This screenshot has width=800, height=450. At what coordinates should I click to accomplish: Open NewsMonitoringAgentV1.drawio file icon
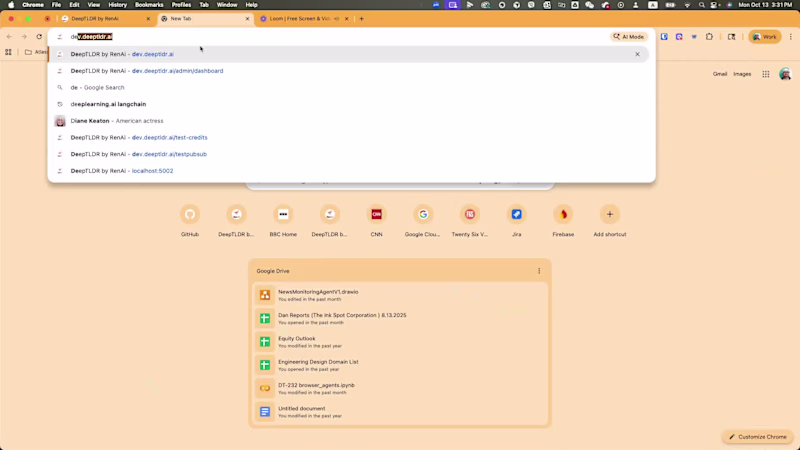(x=265, y=295)
